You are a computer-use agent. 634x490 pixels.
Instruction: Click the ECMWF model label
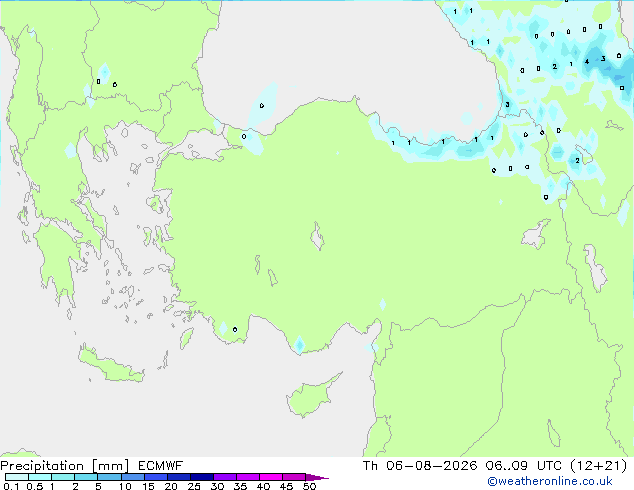point(160,466)
